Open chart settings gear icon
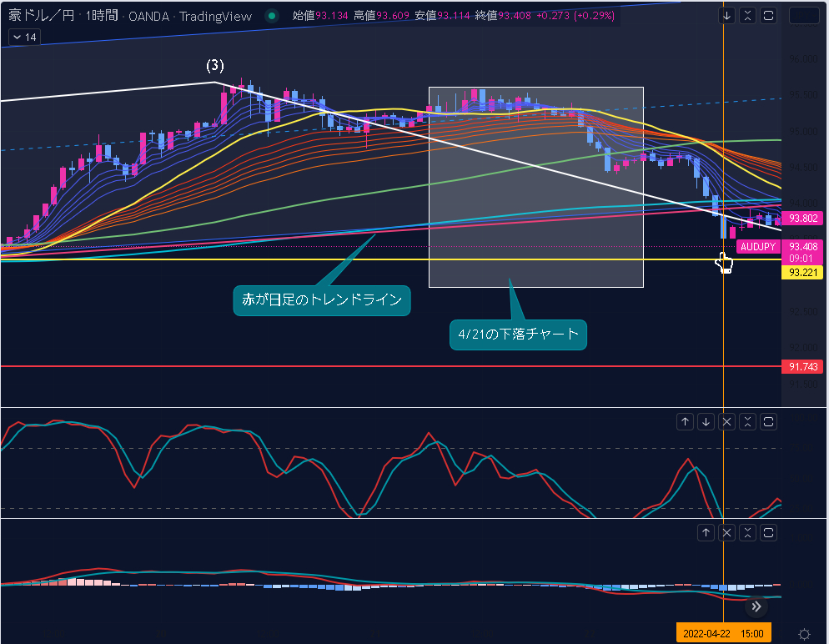 pos(804,634)
